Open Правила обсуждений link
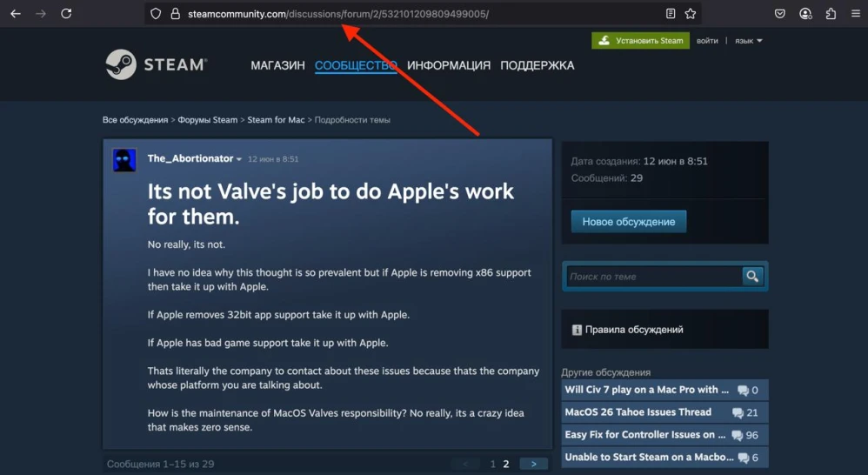Viewport: 868px width, 475px height. (634, 330)
